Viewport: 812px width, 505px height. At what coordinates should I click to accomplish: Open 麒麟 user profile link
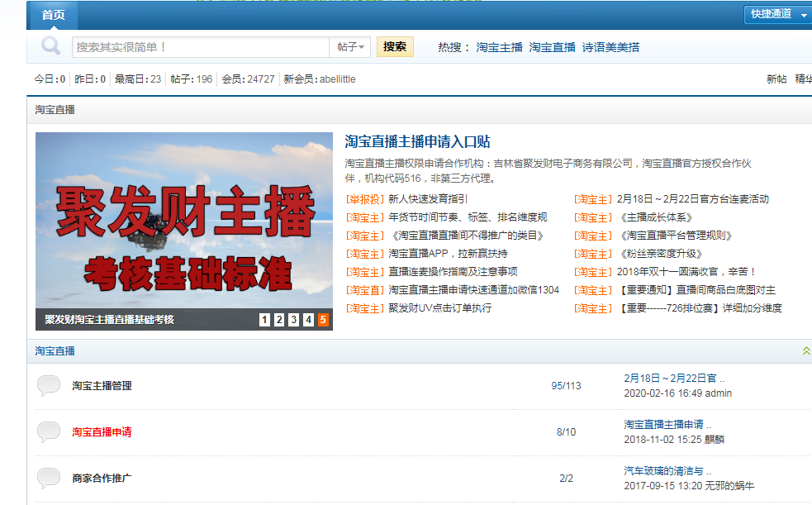(x=715, y=439)
